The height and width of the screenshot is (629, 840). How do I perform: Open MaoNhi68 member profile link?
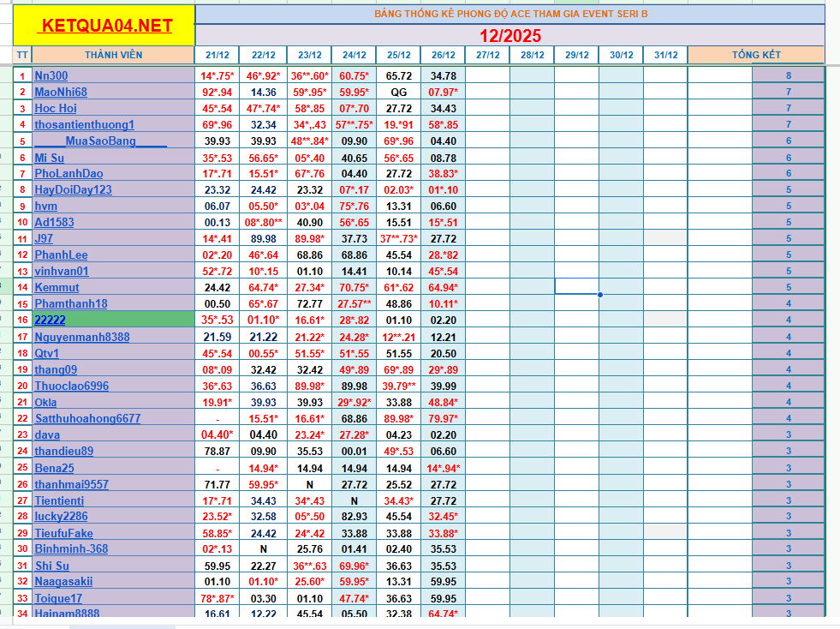(61, 92)
